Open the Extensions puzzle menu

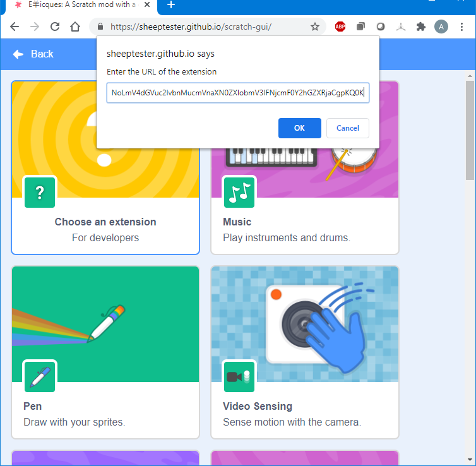coord(420,27)
